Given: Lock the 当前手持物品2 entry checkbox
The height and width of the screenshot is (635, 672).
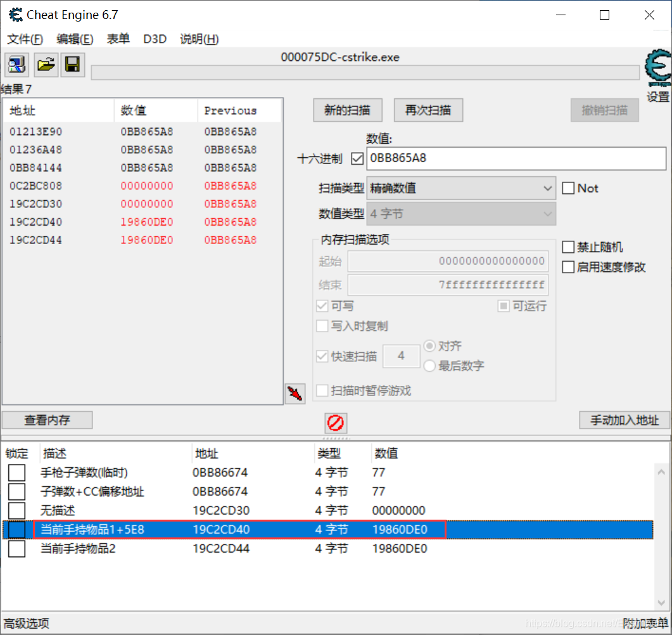Looking at the screenshot, I should (x=16, y=548).
